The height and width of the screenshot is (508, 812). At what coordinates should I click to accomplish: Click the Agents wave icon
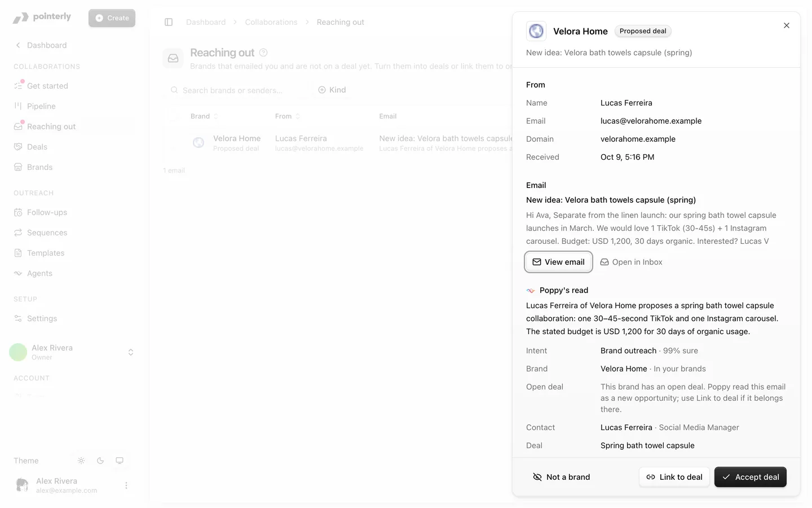tap(18, 273)
